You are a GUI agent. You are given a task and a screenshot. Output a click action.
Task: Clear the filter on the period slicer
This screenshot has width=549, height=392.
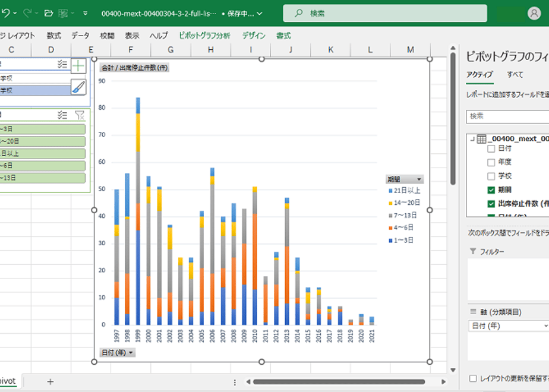(x=80, y=115)
